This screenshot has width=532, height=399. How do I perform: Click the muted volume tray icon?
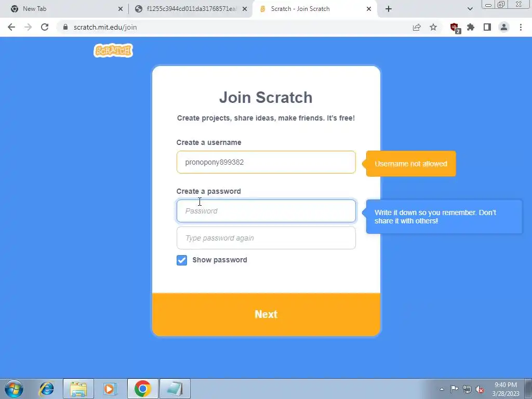tap(480, 389)
